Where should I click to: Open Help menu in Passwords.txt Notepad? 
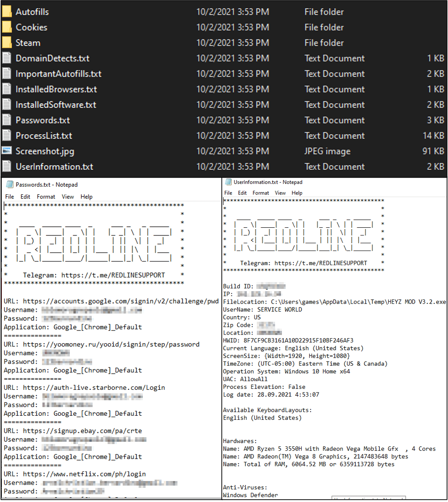point(87,197)
